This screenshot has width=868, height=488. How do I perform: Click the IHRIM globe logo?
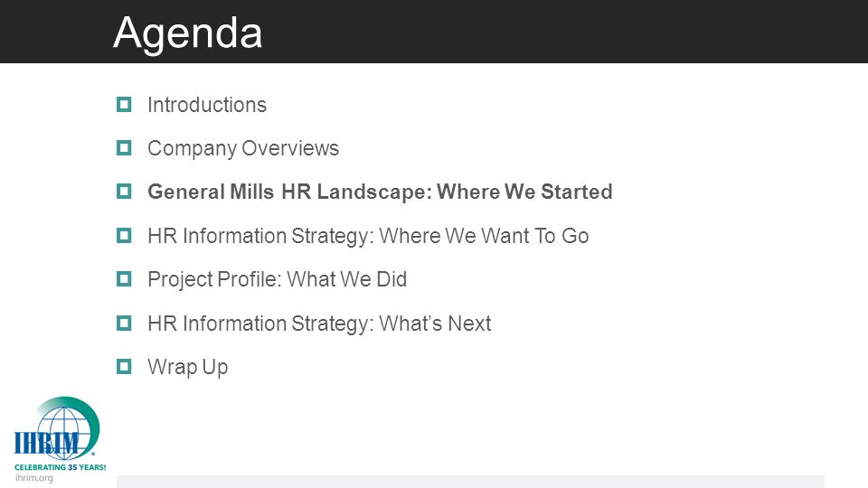coord(57,428)
